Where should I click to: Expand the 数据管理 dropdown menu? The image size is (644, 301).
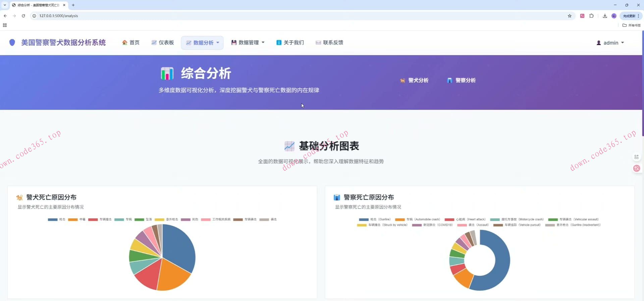click(x=248, y=42)
